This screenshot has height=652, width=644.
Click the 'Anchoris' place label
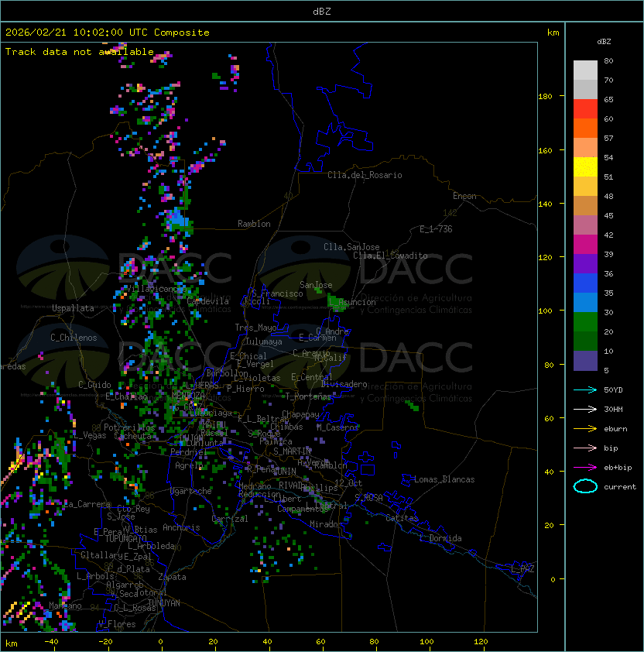[181, 527]
